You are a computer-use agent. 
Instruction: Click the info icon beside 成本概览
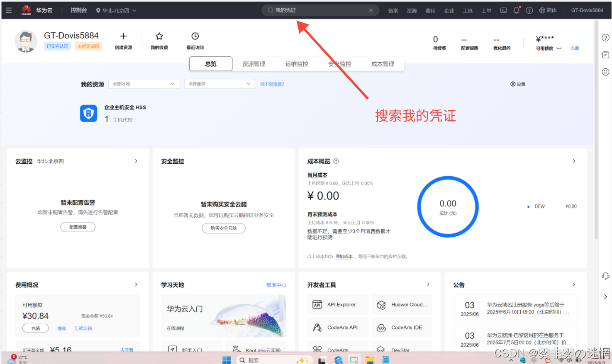[336, 161]
